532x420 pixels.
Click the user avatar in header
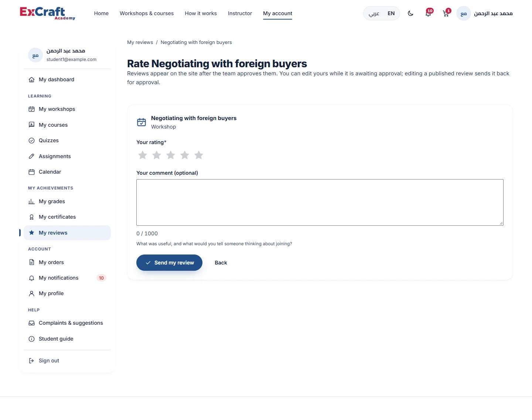(464, 14)
